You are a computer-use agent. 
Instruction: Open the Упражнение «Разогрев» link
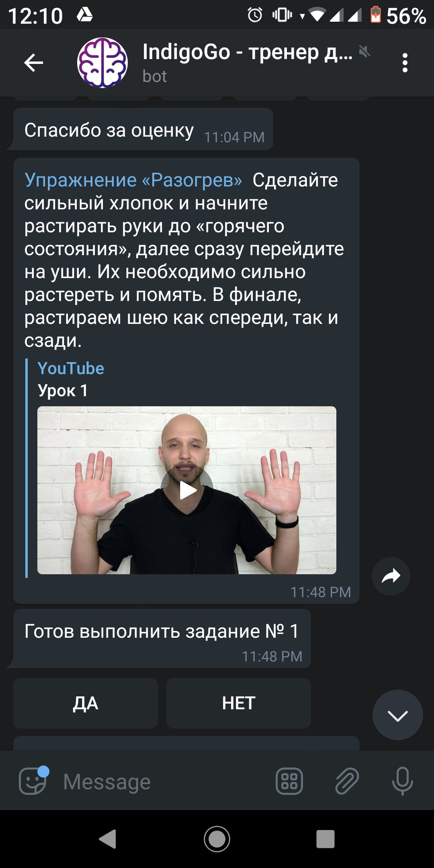pyautogui.click(x=133, y=180)
